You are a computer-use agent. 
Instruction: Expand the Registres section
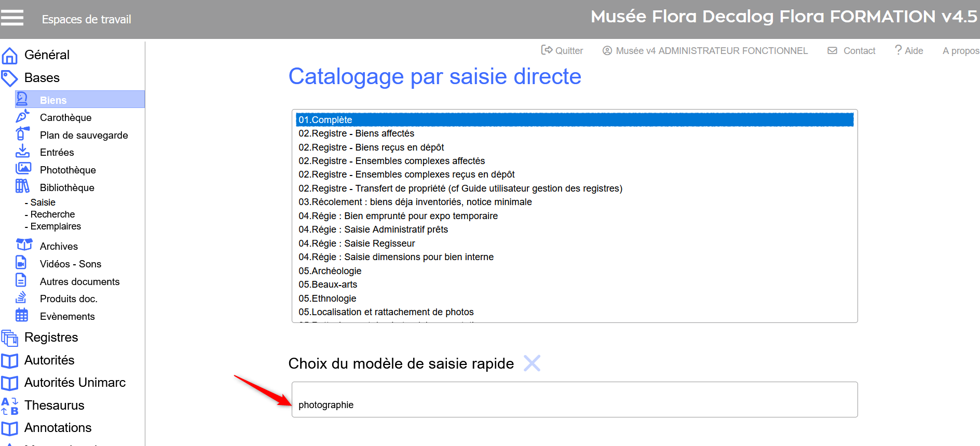(51, 337)
